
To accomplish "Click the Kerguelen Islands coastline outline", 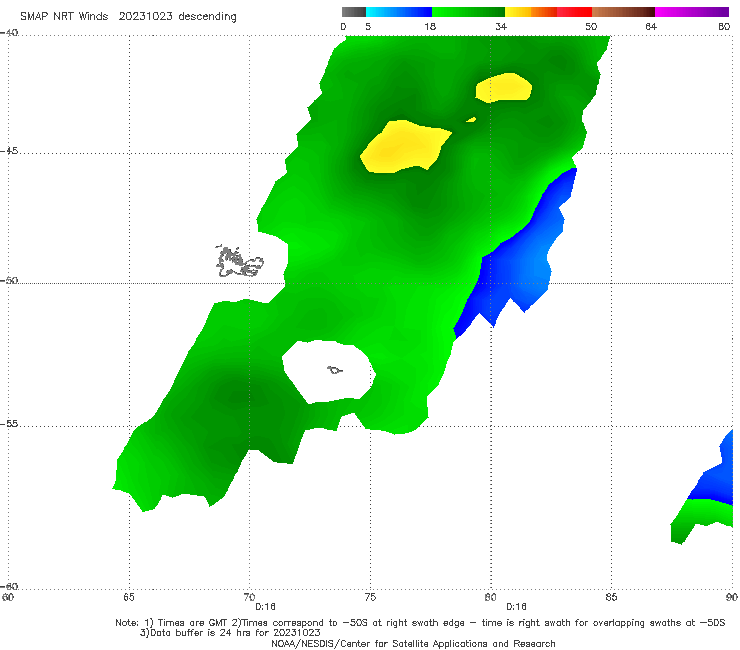I will 239,262.
